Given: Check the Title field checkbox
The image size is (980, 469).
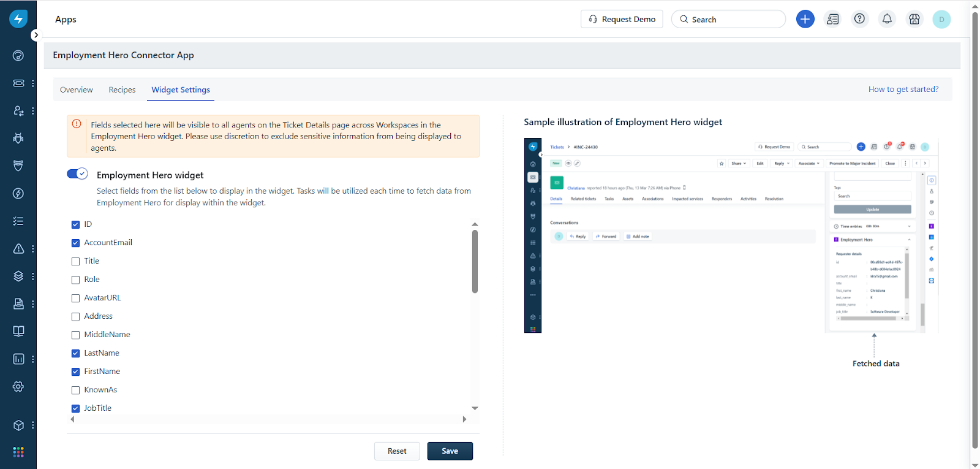Looking at the screenshot, I should (x=75, y=261).
